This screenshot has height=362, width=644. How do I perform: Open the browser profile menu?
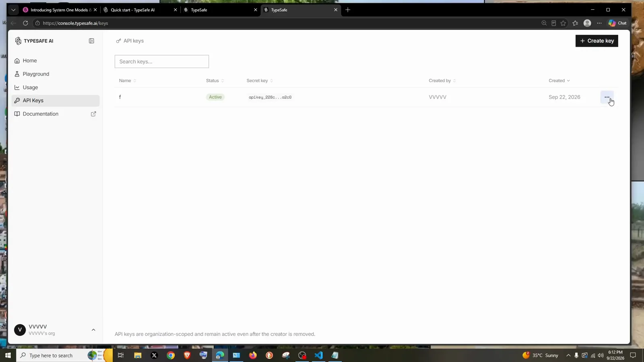tap(587, 23)
